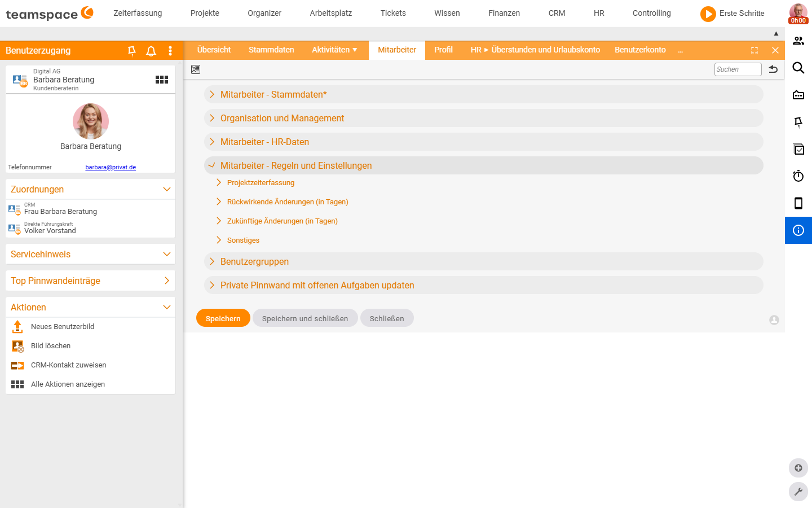Open the folder icon in right sidebar
The image size is (812, 508).
(x=798, y=95)
